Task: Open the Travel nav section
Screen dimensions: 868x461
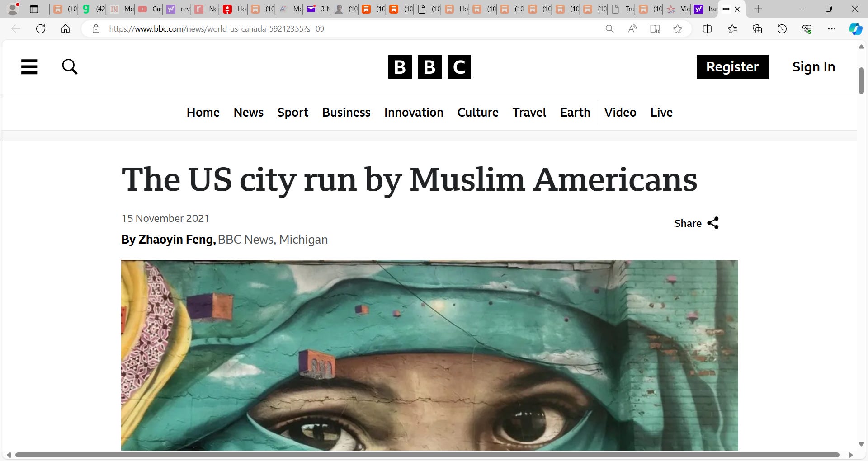Action: coord(529,113)
